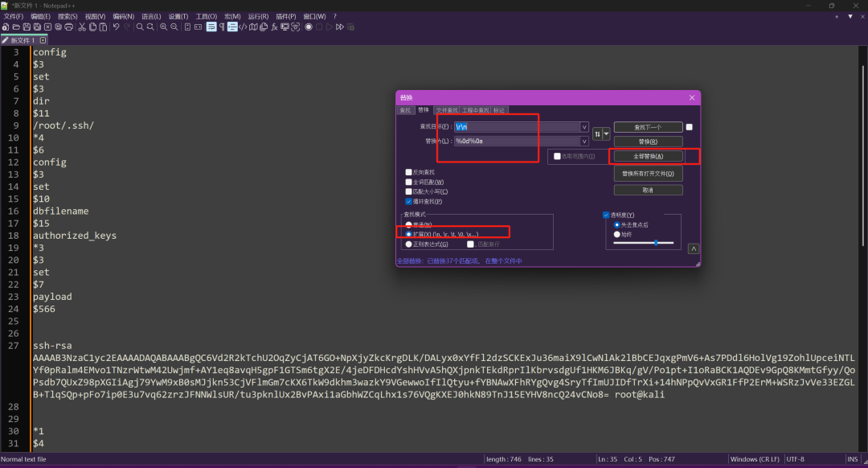Expand the 替换为 history dropdown arrow
868x468 pixels.
(x=584, y=142)
